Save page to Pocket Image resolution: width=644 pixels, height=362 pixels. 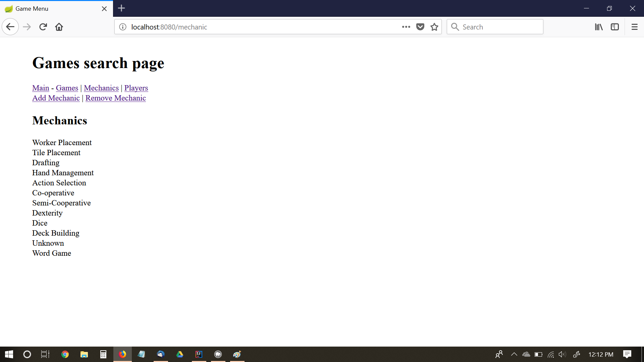420,27
